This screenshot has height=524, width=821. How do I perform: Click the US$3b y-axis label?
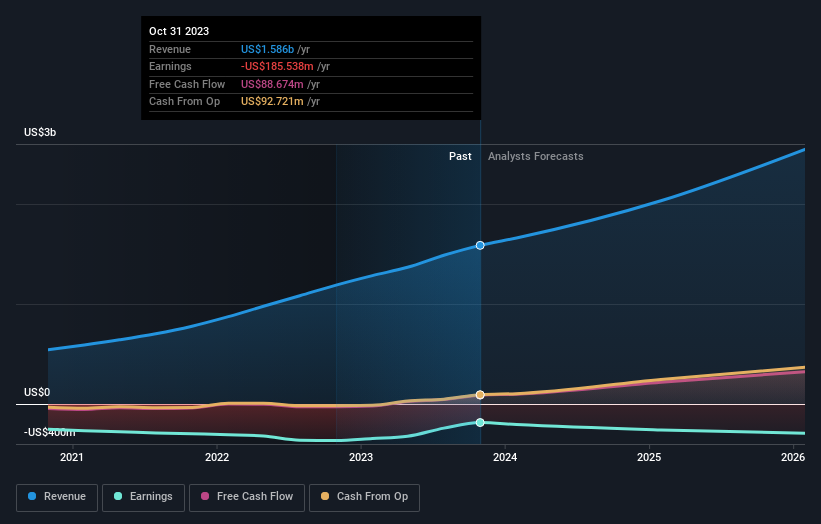coord(41,132)
